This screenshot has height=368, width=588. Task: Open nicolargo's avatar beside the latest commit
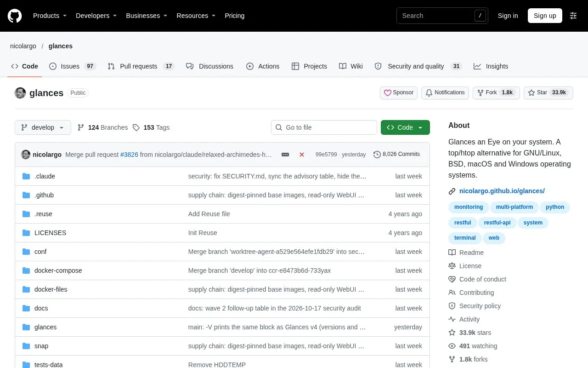(x=26, y=155)
